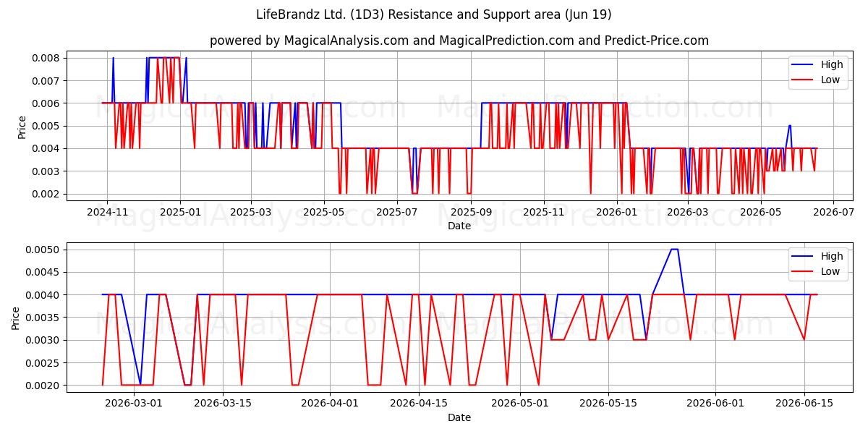This screenshot has height=434, width=868.
Task: Click the '0.002' y-axis tick on top chart
Action: click(x=47, y=194)
